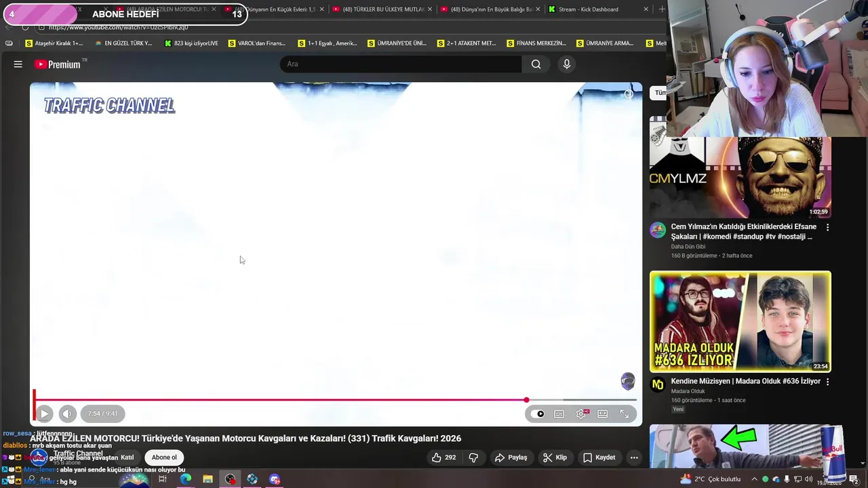Open the volume icon in system tray
This screenshot has width=868, height=488.
click(x=809, y=479)
